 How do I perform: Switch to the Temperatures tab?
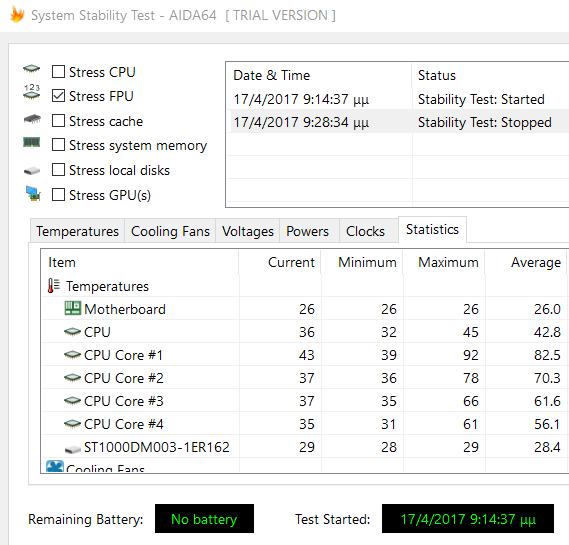pos(77,231)
